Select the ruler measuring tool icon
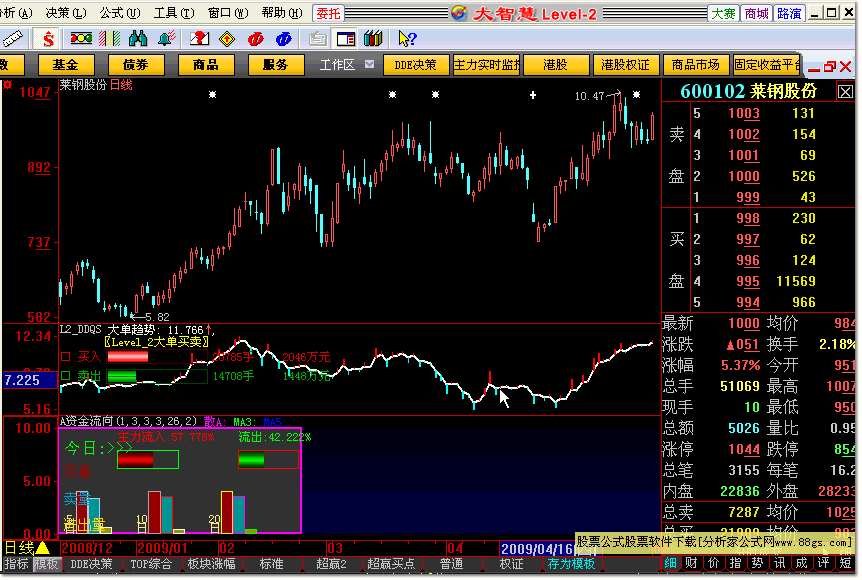 coord(13,39)
